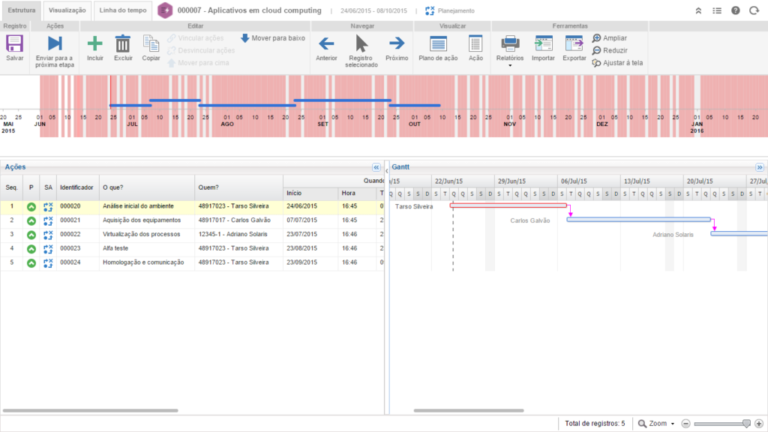
Task: Send to next step with Enviar icon
Action: coord(55,44)
